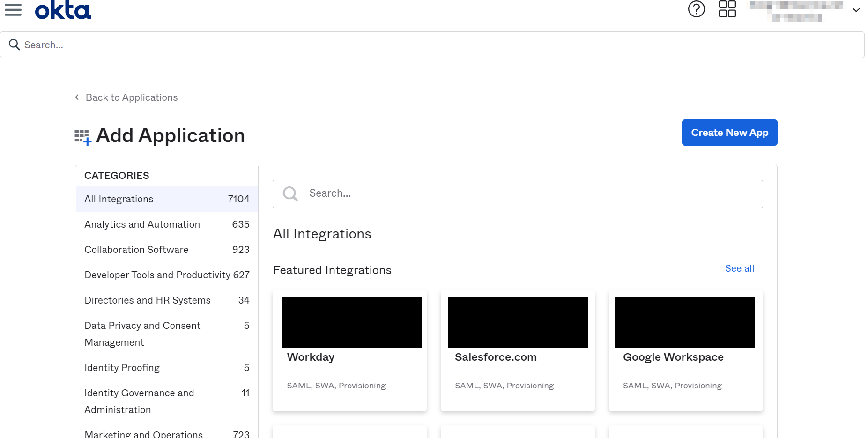Image resolution: width=868 pixels, height=438 pixels.
Task: Click the 7104 count beside All Integrations
Action: click(x=238, y=199)
